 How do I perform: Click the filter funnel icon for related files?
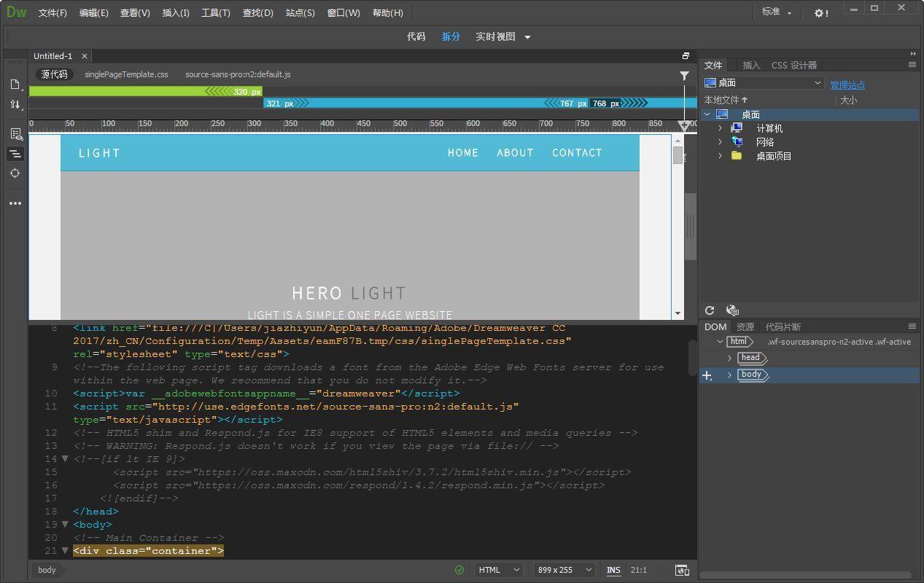(684, 75)
